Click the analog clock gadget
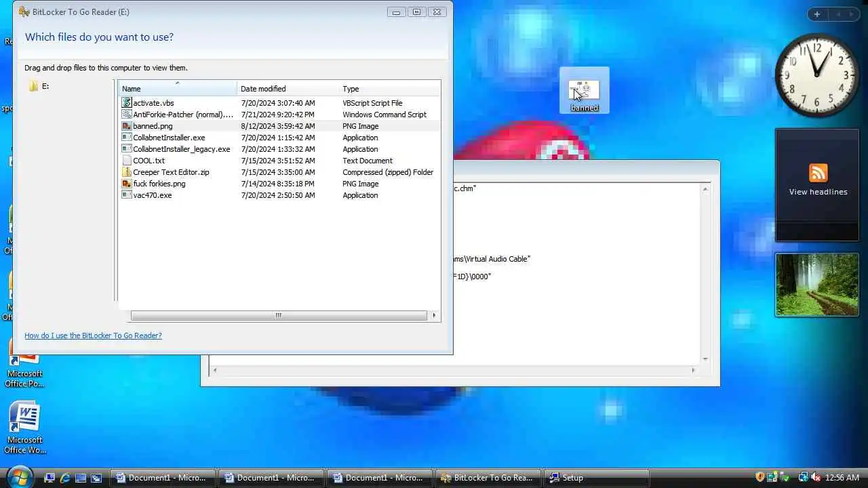Screen dimensions: 868x488 point(817,75)
